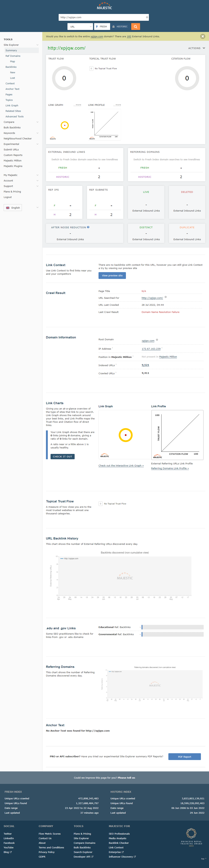This screenshot has height=868, width=209.
Task: Click the help icon beside After Noise Reduction
Action: (88, 227)
